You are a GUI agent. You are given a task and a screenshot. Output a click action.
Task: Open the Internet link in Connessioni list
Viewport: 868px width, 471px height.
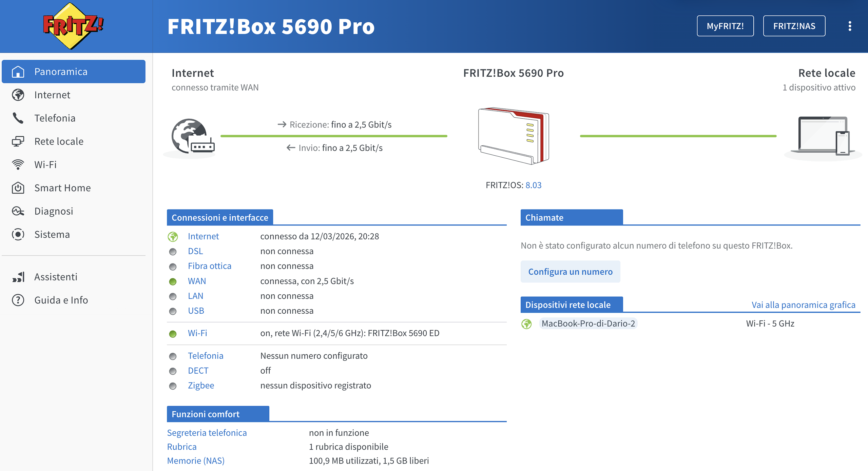pyautogui.click(x=203, y=236)
